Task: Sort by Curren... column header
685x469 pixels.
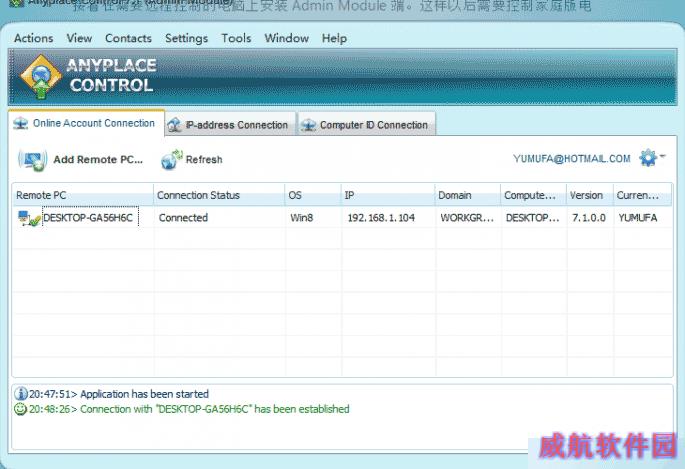Action: pyautogui.click(x=642, y=195)
